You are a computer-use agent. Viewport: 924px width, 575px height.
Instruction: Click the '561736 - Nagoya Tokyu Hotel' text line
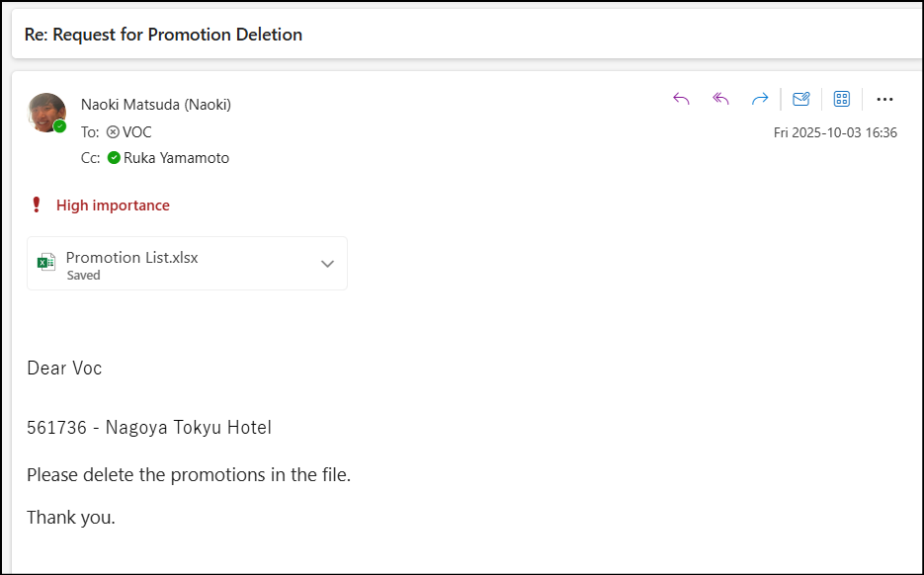(149, 428)
